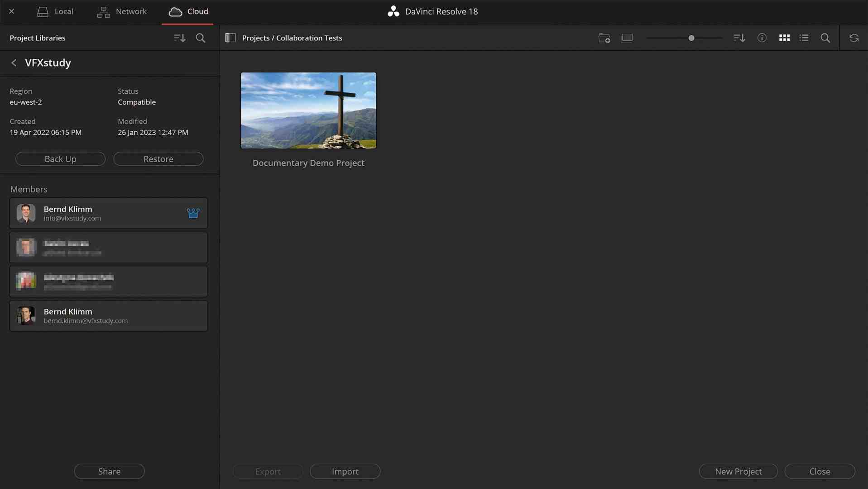This screenshot has height=489, width=868.
Task: Open the Documentary Demo Project thumbnail
Action: 308,110
